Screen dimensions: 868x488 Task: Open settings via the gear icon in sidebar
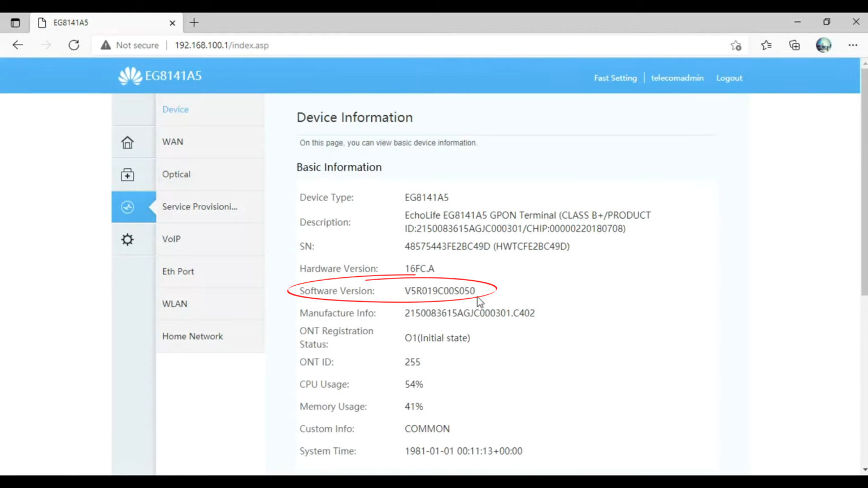(x=127, y=239)
